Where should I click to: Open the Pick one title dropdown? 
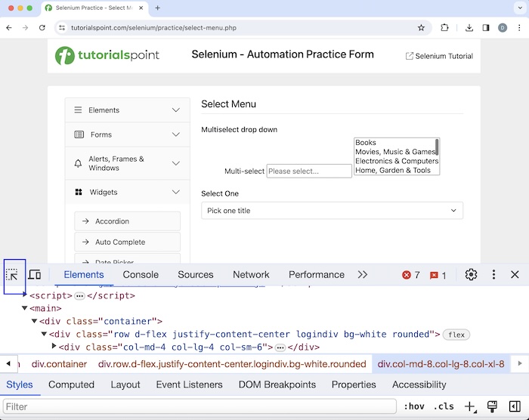[x=332, y=211]
